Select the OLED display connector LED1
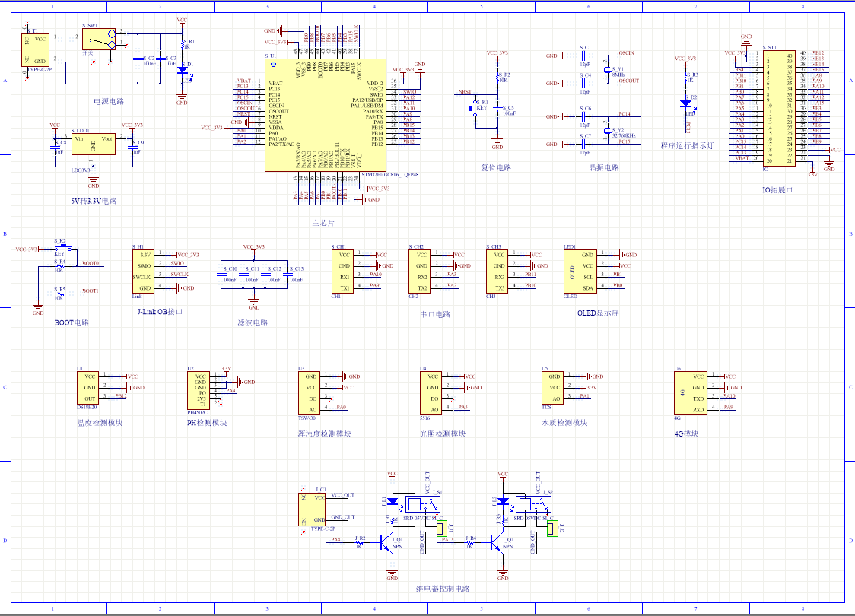855x616 pixels. (580, 271)
